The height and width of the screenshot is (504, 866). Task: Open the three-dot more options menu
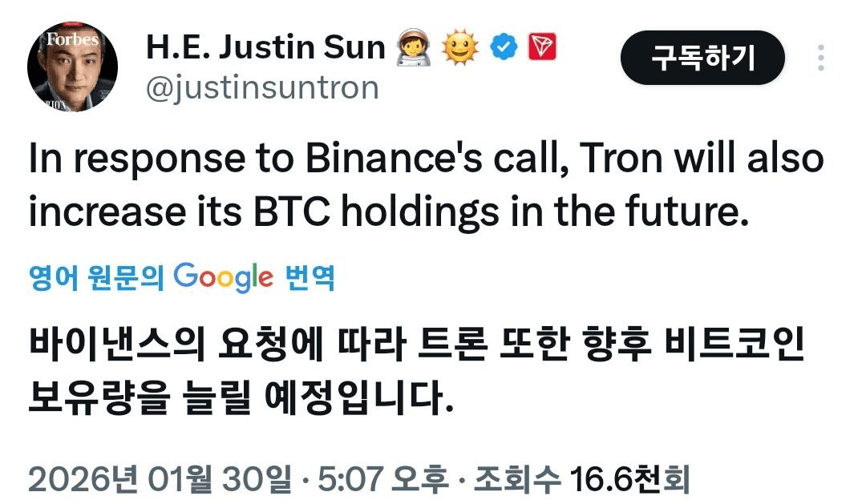820,58
